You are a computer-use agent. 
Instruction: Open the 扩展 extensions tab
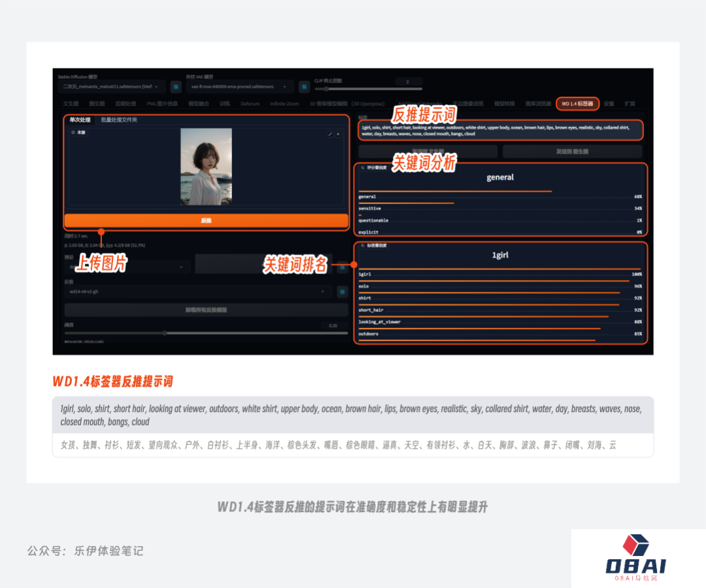click(x=630, y=103)
